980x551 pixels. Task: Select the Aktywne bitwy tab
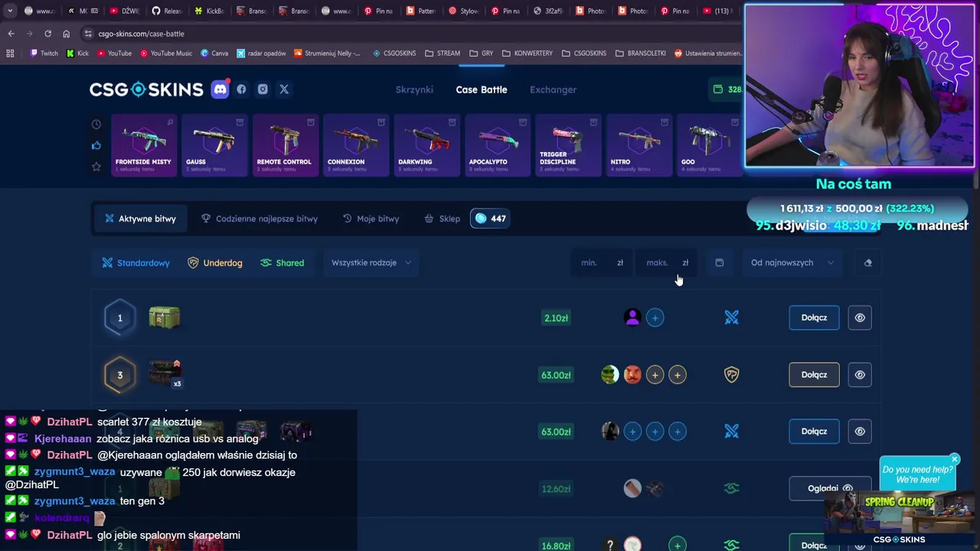pos(140,219)
